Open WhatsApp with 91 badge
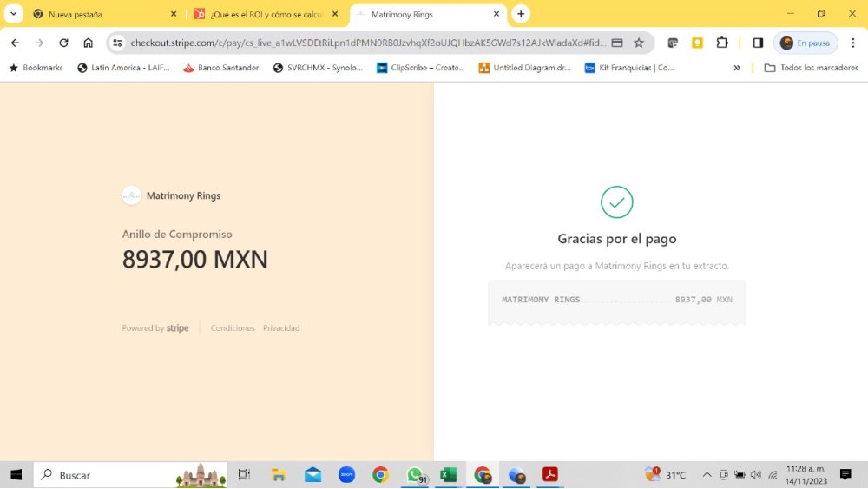This screenshot has width=868, height=489. 415,475
